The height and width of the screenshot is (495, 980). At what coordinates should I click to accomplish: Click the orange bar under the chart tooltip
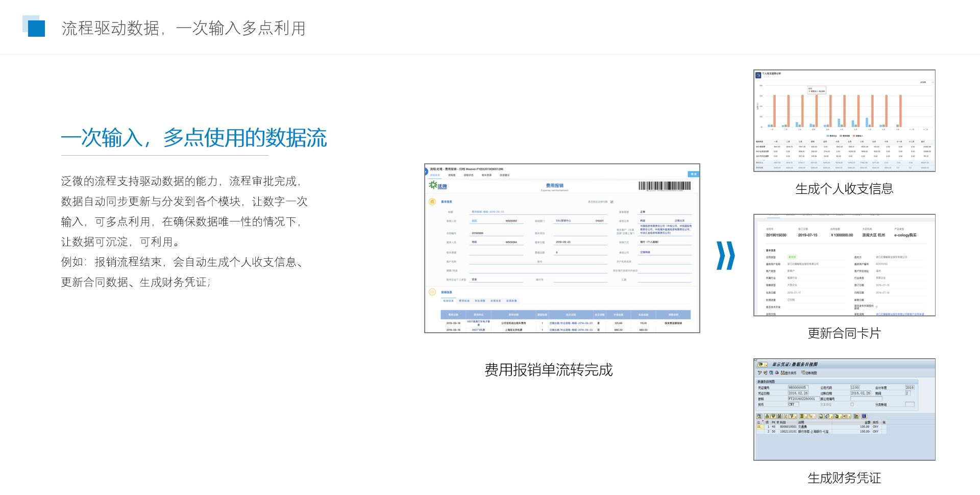[816, 111]
